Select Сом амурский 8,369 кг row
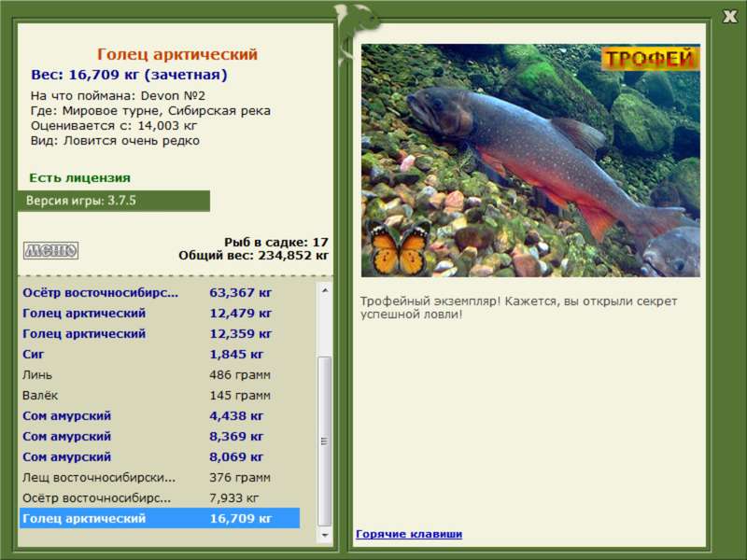 (x=160, y=436)
